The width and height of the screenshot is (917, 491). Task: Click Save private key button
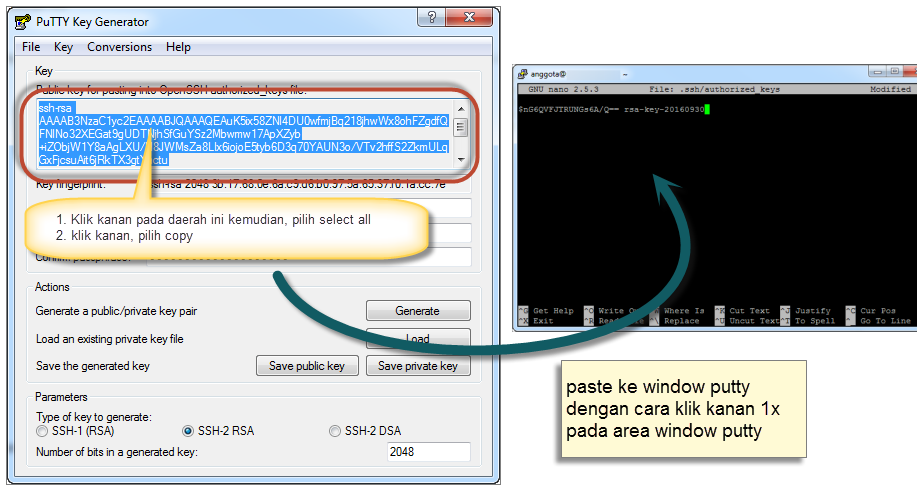[x=417, y=366]
